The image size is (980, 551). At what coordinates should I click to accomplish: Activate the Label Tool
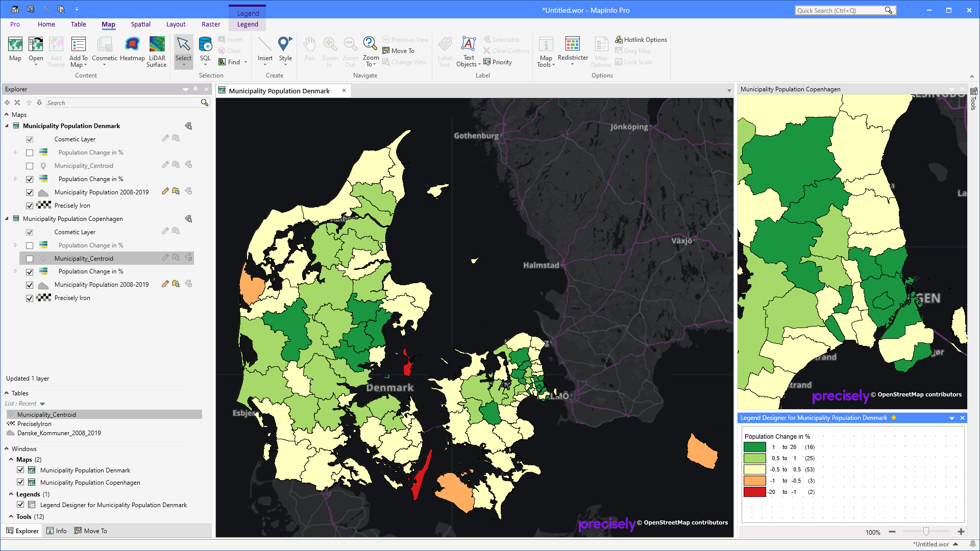[x=445, y=51]
